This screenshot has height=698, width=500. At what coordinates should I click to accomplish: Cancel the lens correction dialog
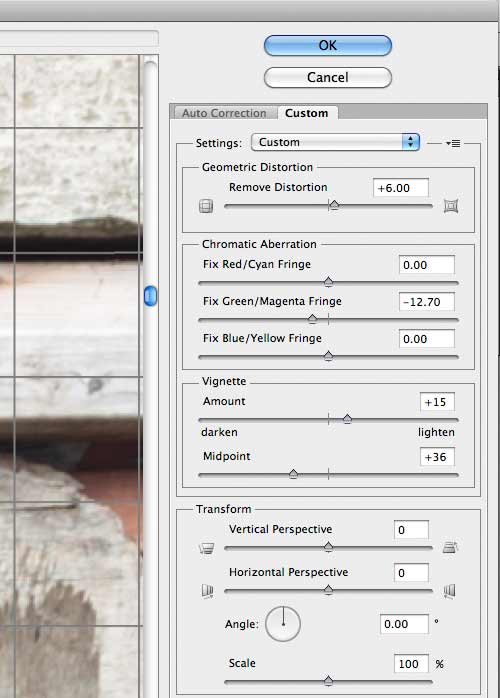tap(328, 77)
